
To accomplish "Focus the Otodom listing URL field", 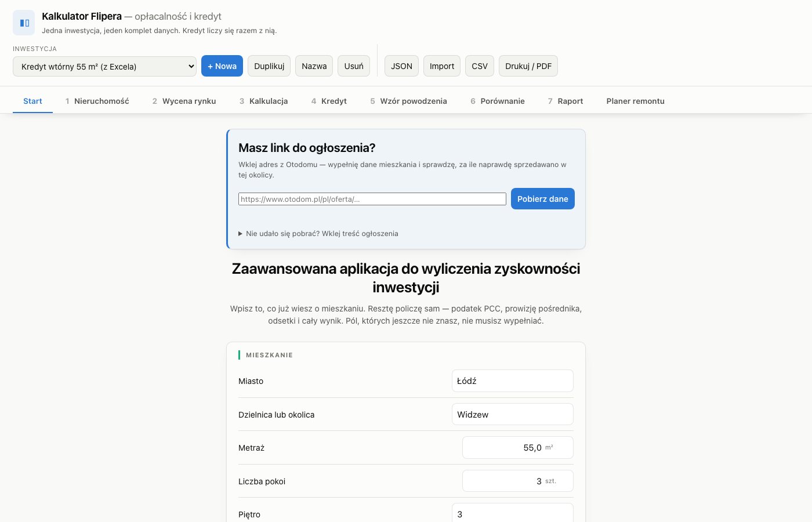I will pos(372,199).
